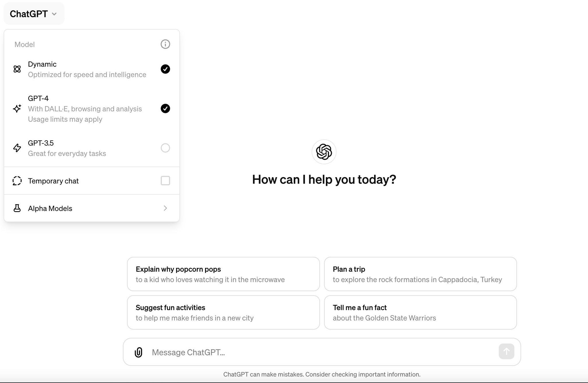Click the GPT-4 sparkle icon
The width and height of the screenshot is (588, 383).
(x=17, y=108)
